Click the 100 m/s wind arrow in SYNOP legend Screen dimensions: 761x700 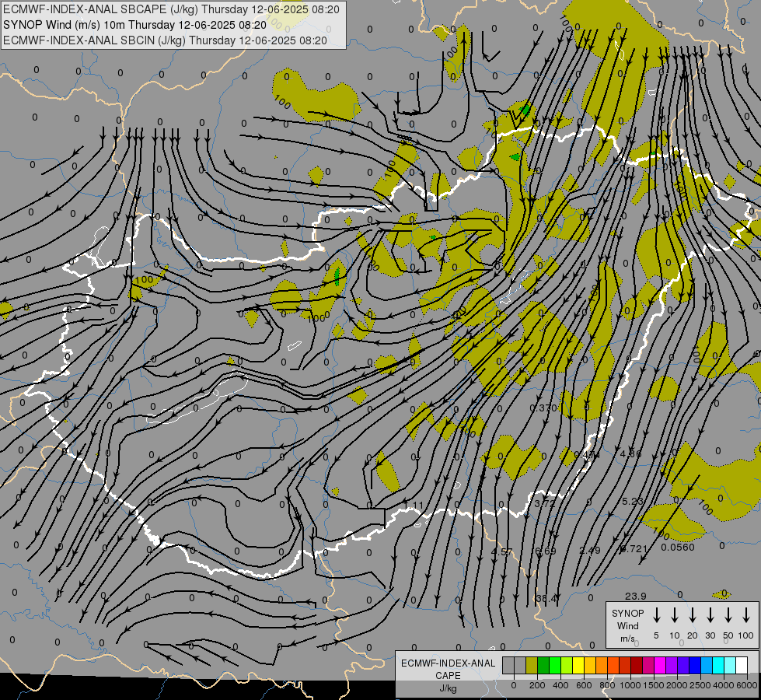click(746, 615)
